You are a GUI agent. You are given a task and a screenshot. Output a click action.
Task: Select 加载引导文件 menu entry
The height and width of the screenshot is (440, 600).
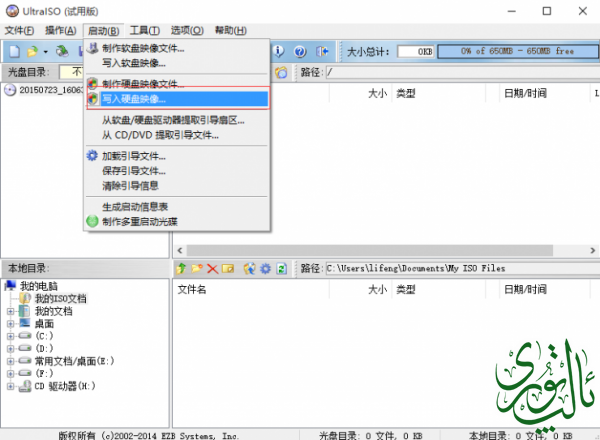(177, 156)
